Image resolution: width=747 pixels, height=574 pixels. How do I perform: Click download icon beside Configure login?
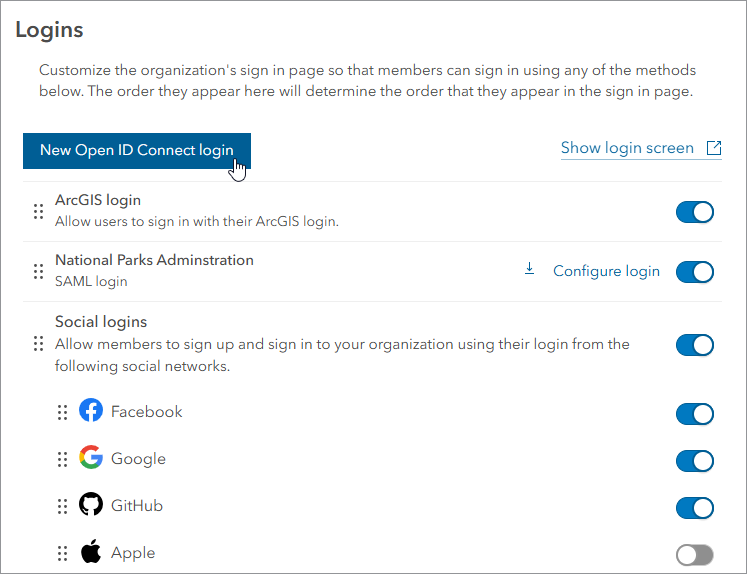[530, 270]
